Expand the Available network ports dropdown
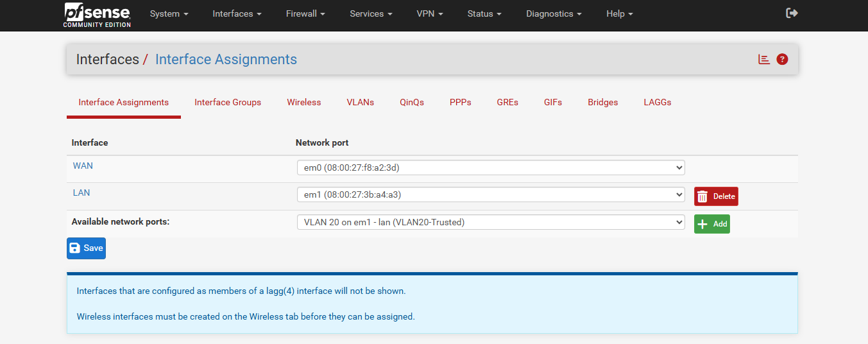 click(x=491, y=222)
